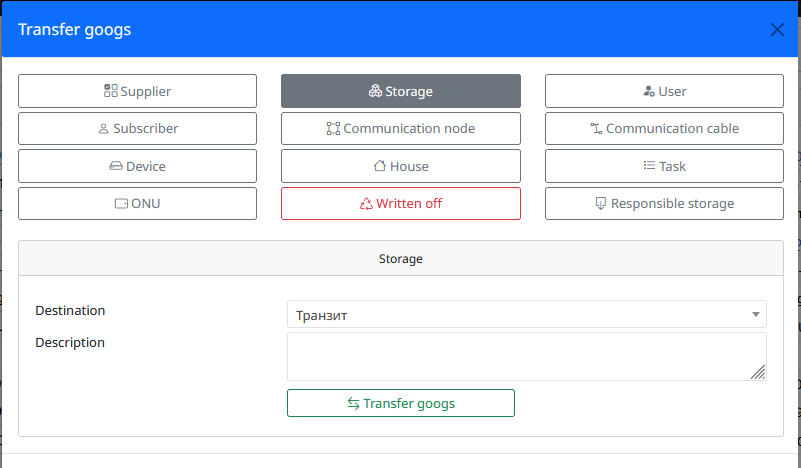Click the green Transfer googs button
The image size is (801, 468).
coord(400,403)
